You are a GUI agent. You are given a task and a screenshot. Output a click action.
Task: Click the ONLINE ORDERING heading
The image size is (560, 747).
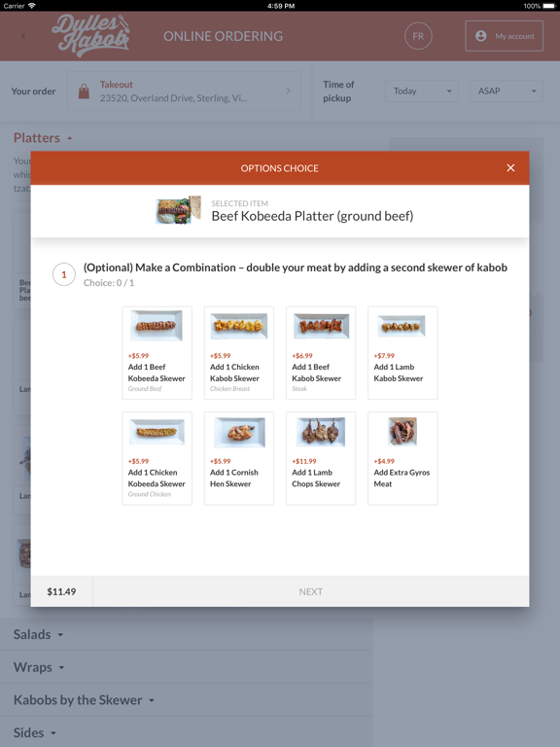click(x=223, y=36)
